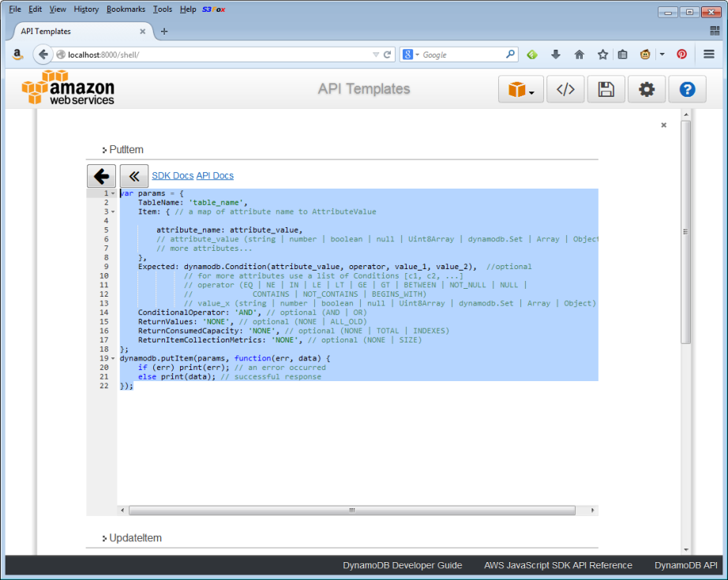Open the browser hamburger menu
Screen dimensions: 728x580
point(708,54)
